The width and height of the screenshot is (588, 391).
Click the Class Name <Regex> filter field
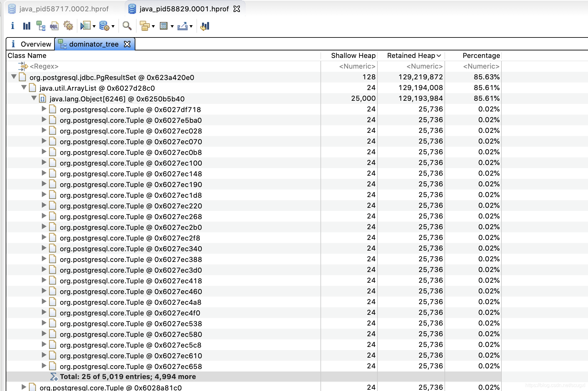(163, 66)
